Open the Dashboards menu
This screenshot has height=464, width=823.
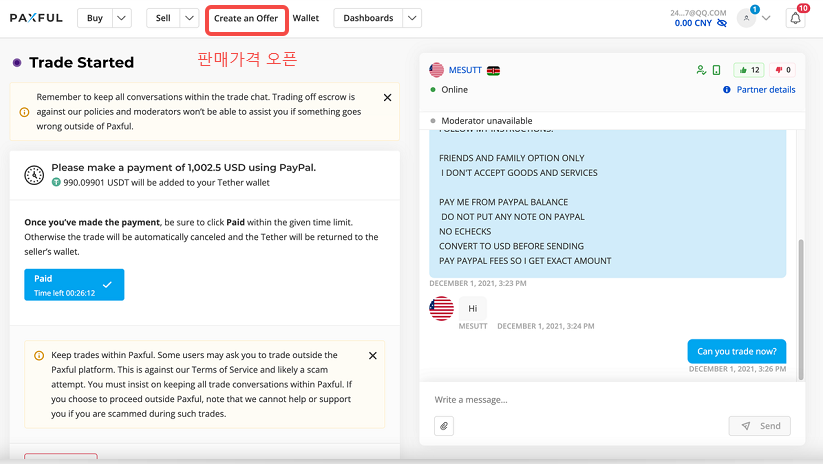tap(368, 18)
